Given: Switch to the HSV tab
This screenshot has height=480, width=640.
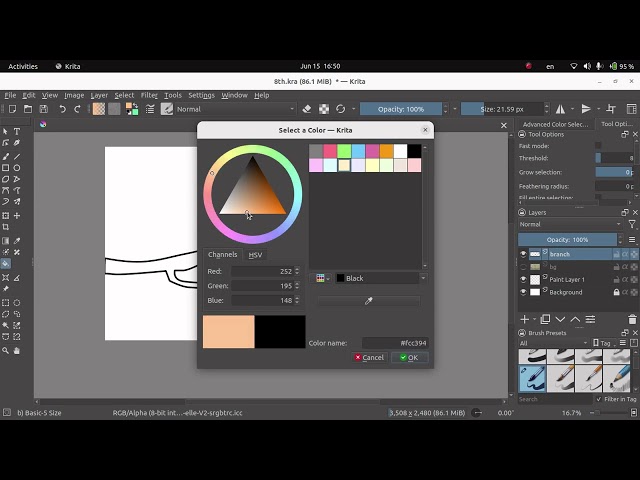Looking at the screenshot, I should 255,255.
